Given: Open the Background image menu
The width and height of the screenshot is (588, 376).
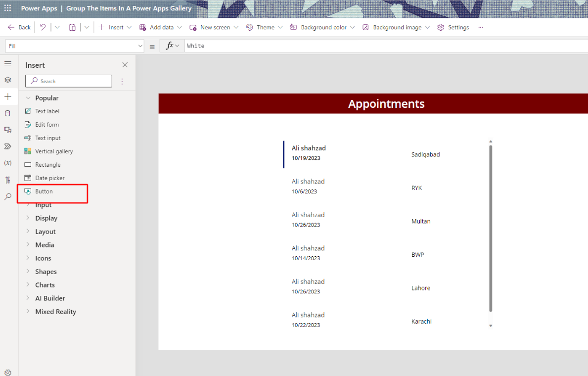Looking at the screenshot, I should click(x=396, y=27).
